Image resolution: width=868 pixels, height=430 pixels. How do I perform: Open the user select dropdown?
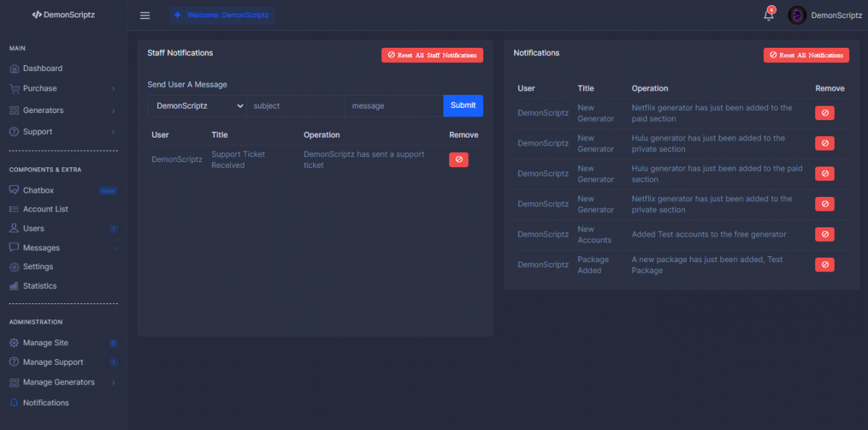coord(197,106)
